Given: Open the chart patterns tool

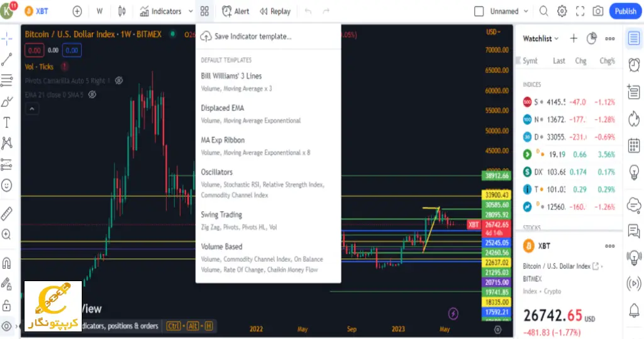Looking at the screenshot, I should coord(6,143).
